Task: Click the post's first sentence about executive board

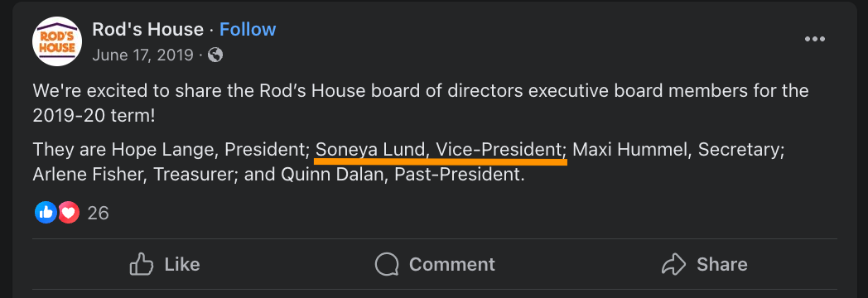Action: [421, 103]
